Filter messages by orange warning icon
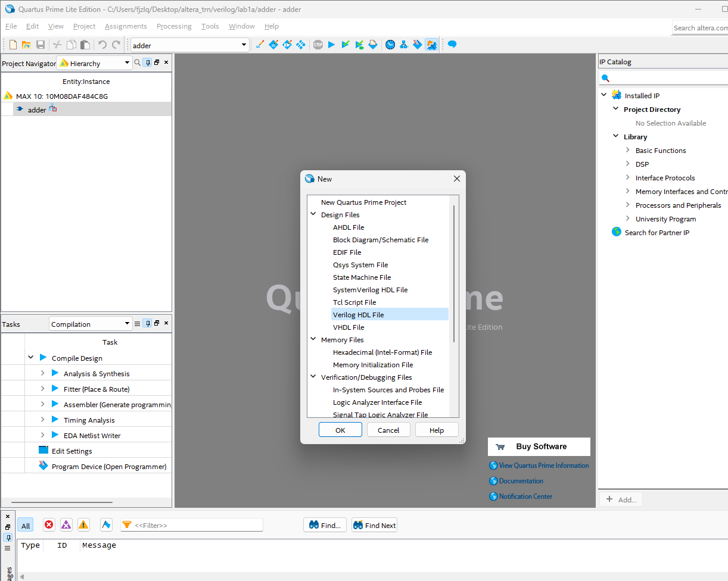Viewport: 728px width, 581px height. 83,524
